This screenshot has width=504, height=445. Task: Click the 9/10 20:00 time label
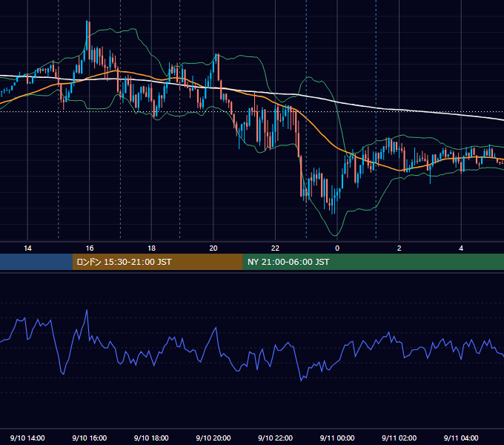213,438
